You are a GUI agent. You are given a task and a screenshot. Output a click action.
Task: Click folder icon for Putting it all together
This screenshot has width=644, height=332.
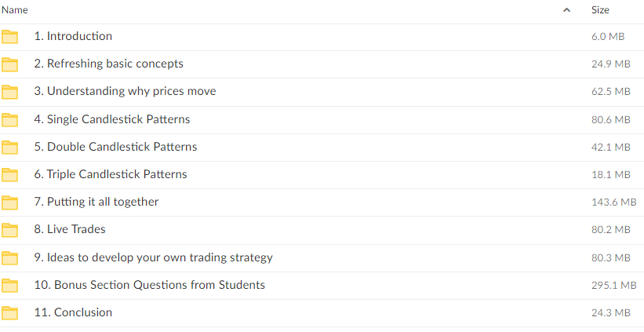(x=9, y=202)
